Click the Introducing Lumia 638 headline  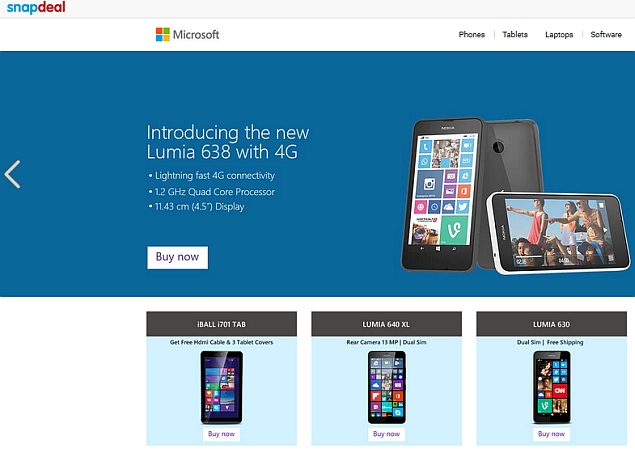click(228, 142)
